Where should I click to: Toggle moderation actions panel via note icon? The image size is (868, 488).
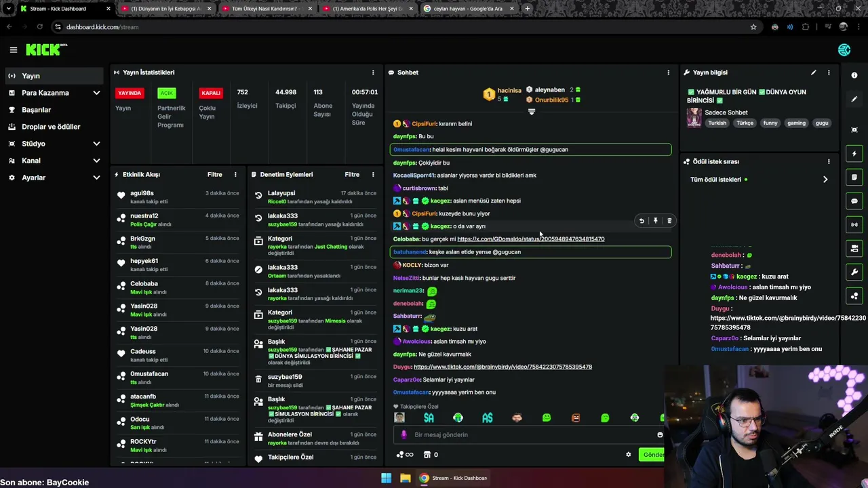click(854, 178)
